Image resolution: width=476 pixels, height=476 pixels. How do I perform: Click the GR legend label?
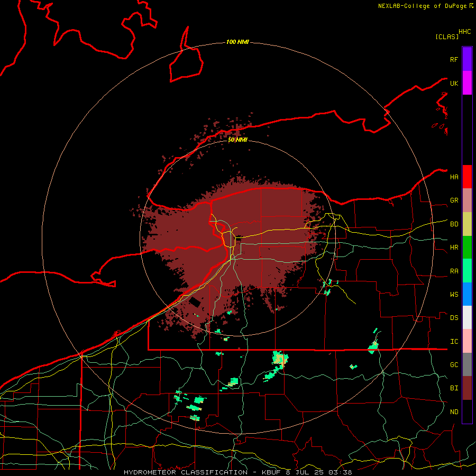point(454,200)
